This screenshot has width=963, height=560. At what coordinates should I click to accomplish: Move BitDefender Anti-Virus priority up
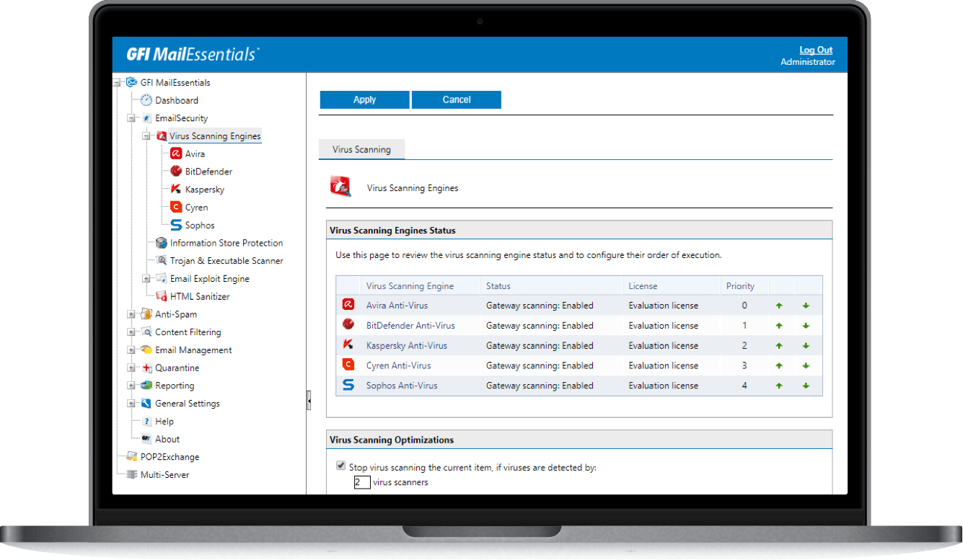pyautogui.click(x=779, y=326)
